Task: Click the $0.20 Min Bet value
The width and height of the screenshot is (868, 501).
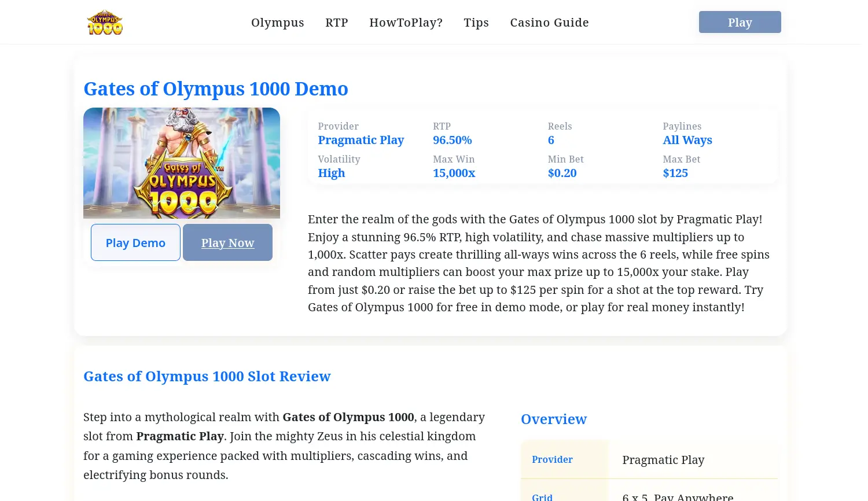Action: 562,173
